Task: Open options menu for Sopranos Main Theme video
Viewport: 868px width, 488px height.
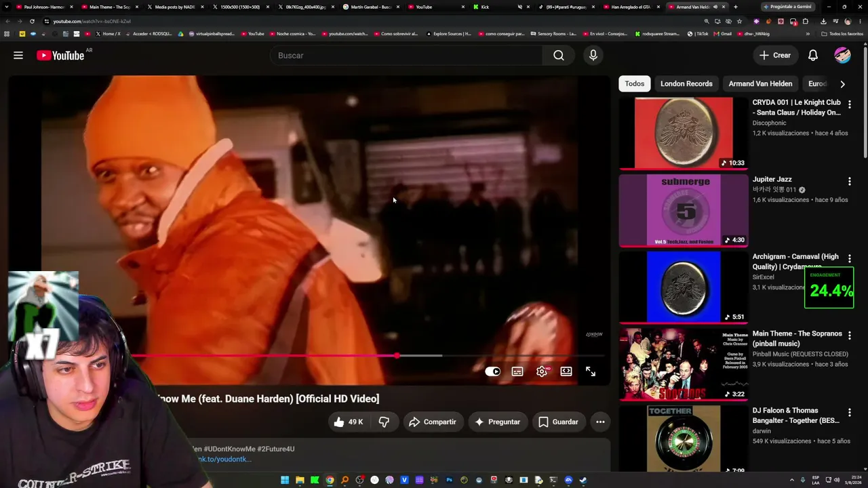Action: point(849,335)
